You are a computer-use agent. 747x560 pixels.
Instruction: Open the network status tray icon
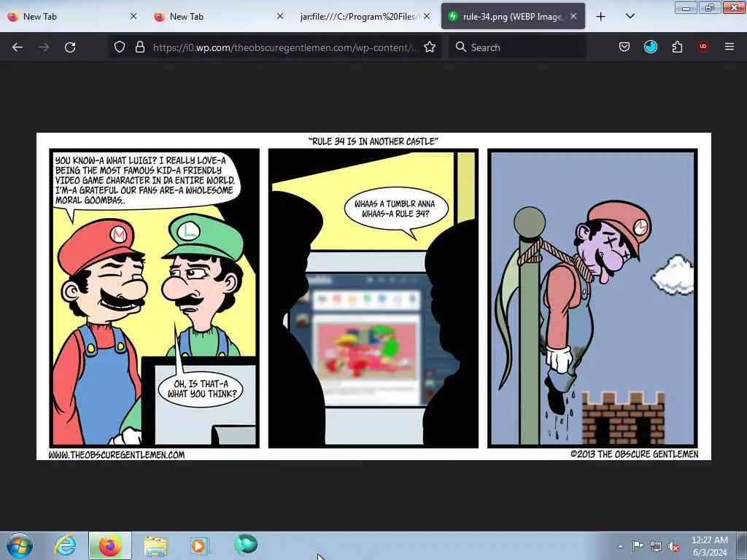click(x=656, y=547)
